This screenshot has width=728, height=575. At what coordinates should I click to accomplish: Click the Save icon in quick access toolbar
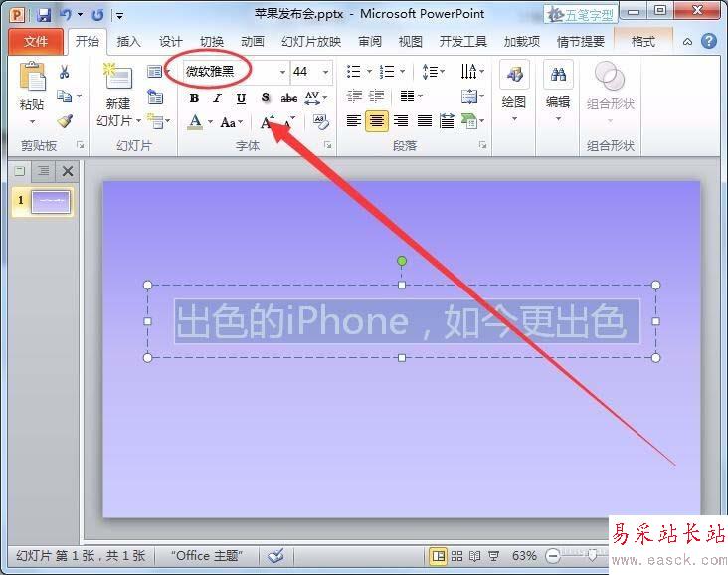point(44,15)
